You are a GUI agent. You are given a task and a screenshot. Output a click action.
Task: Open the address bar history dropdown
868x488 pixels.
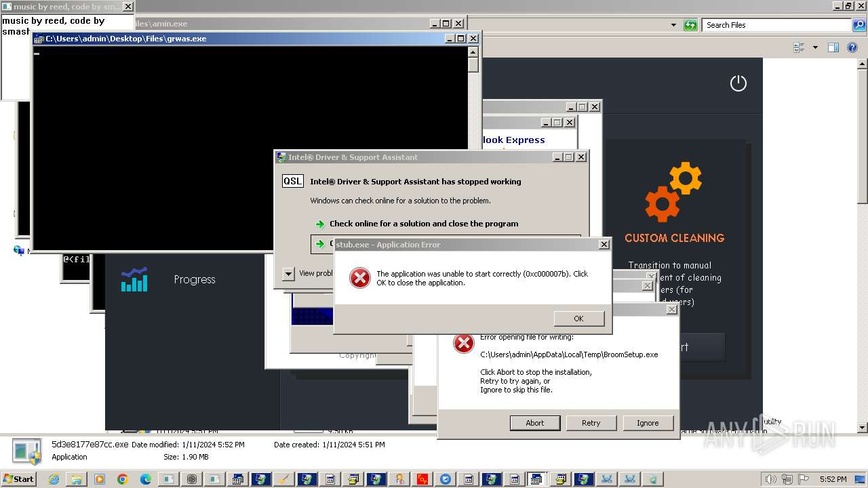(673, 25)
